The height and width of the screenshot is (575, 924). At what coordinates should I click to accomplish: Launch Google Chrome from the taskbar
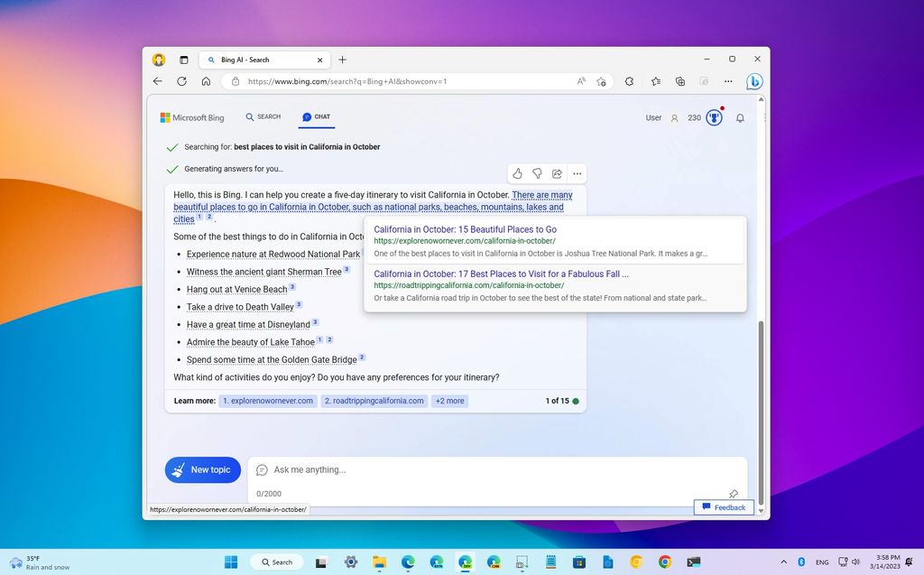[665, 561]
